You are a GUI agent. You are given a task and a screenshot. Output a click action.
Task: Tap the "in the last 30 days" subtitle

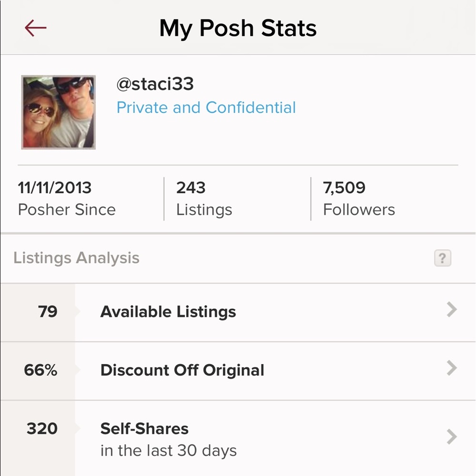[169, 450]
